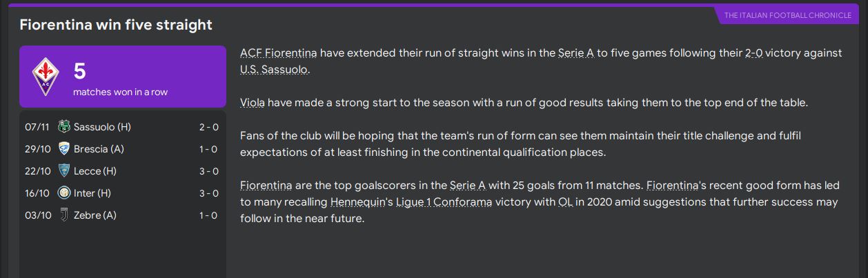
Task: Click the Zebre crest icon
Action: 64,215
